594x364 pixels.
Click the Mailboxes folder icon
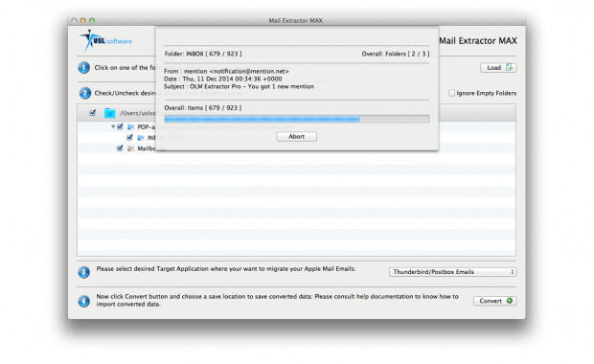coord(130,148)
